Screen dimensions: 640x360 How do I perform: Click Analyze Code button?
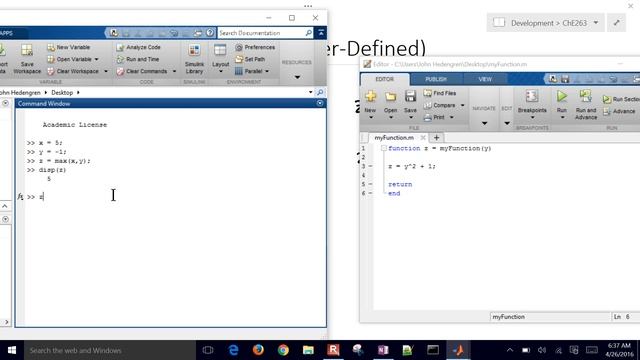tap(138, 47)
